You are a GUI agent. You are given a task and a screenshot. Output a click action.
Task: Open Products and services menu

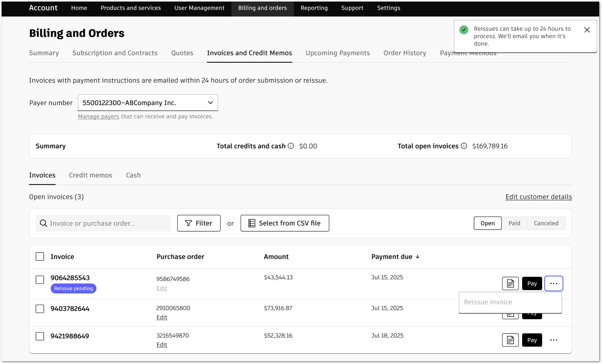[131, 8]
